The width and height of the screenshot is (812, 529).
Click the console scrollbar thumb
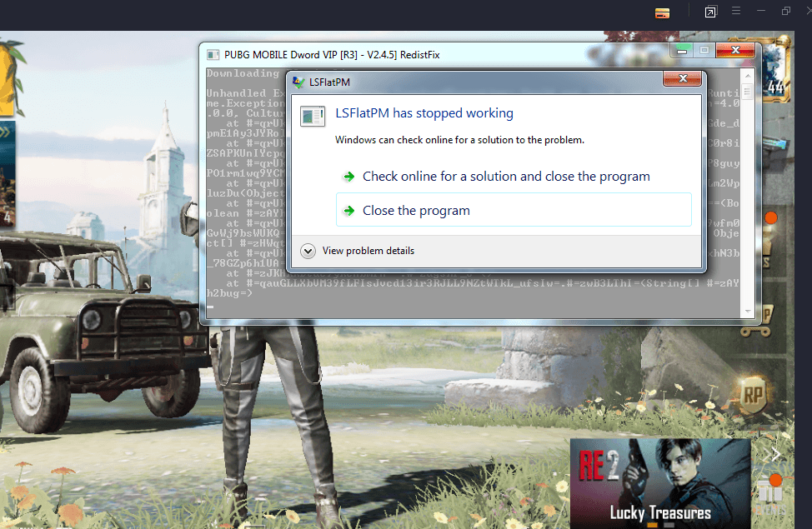point(747,92)
